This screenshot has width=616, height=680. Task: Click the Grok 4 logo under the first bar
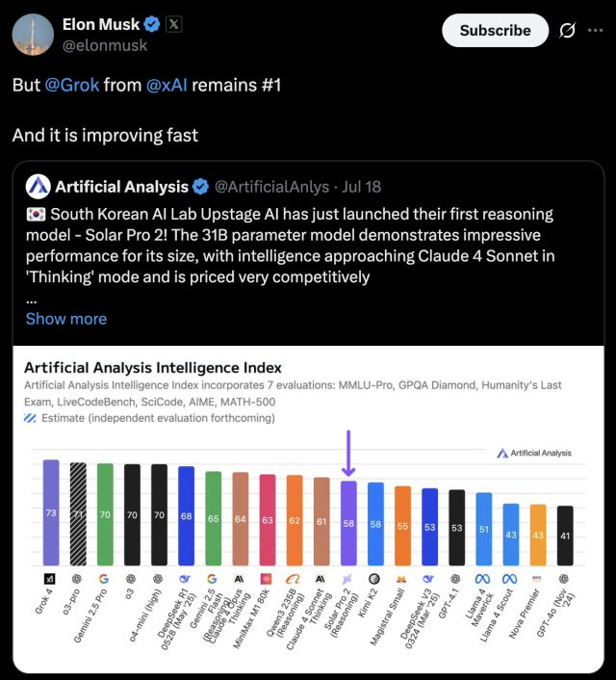click(x=50, y=578)
